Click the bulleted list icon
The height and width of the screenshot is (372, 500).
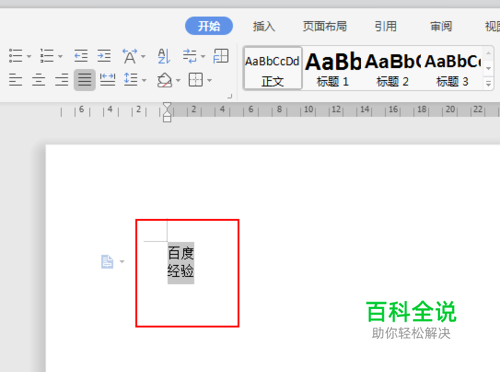(15, 56)
